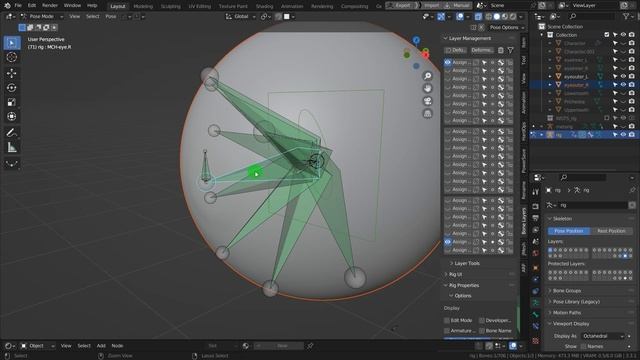The width and height of the screenshot is (640, 360).
Task: Click filter funnel in Layer Management
Action: click(510, 50)
